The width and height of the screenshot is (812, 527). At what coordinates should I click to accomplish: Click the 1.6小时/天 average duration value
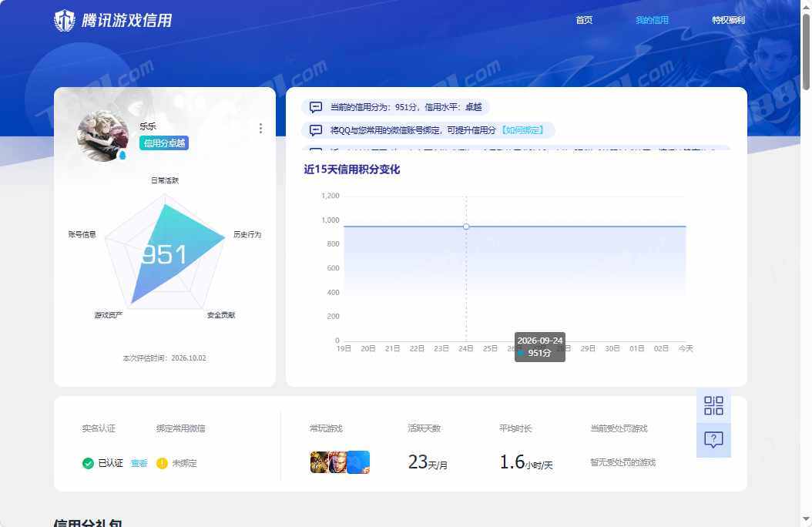[526, 462]
